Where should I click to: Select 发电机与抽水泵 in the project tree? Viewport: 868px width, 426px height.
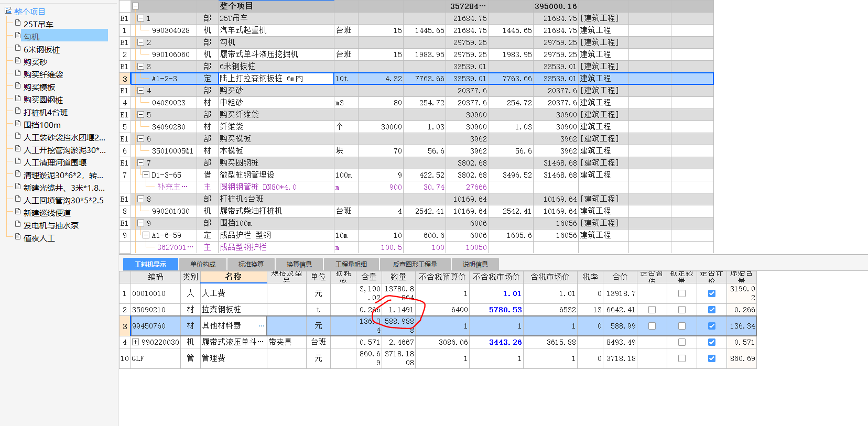[51, 225]
